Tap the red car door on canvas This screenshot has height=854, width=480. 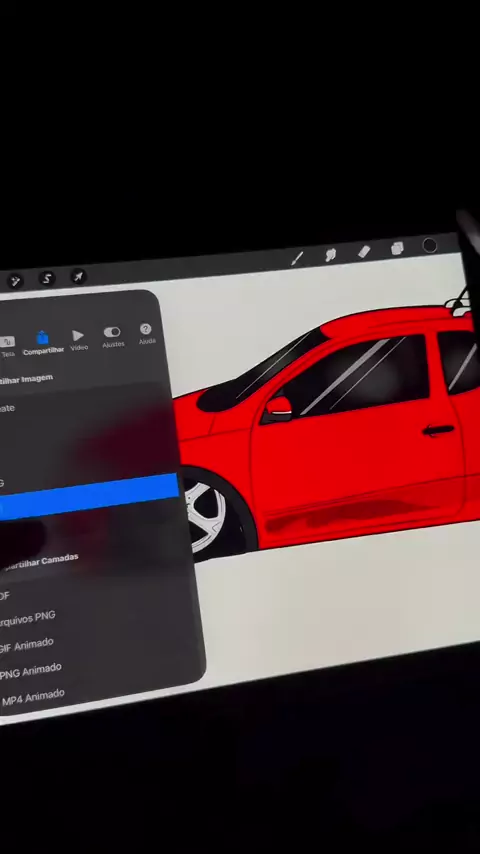click(x=354, y=463)
